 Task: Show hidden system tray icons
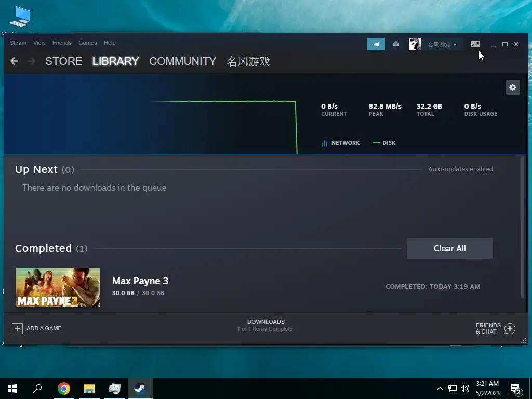[x=440, y=389]
